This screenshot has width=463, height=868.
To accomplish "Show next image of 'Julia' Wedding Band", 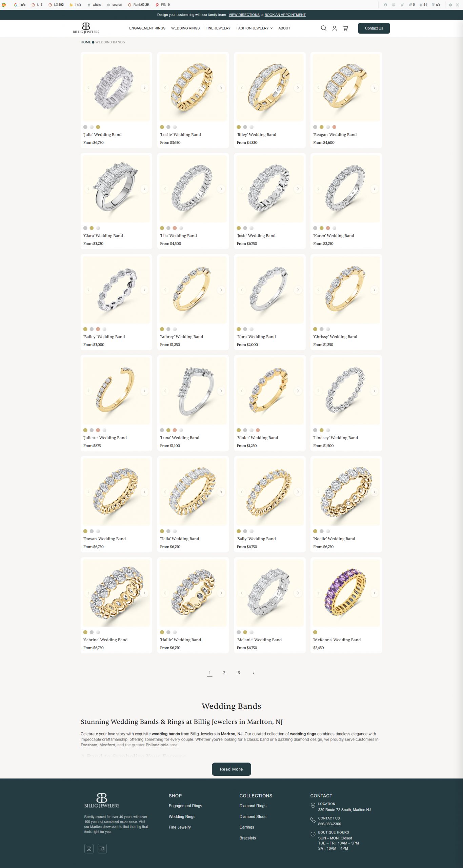I will point(144,88).
